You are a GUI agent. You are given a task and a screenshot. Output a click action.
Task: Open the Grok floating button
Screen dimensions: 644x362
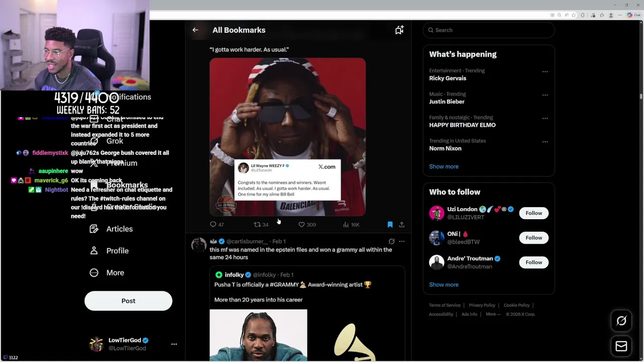[x=621, y=321]
